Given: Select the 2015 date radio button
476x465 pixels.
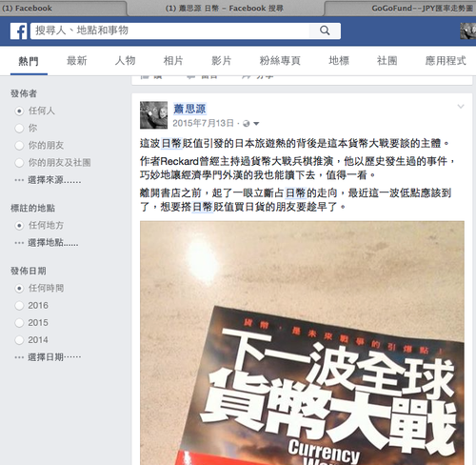Looking at the screenshot, I should click(x=19, y=323).
